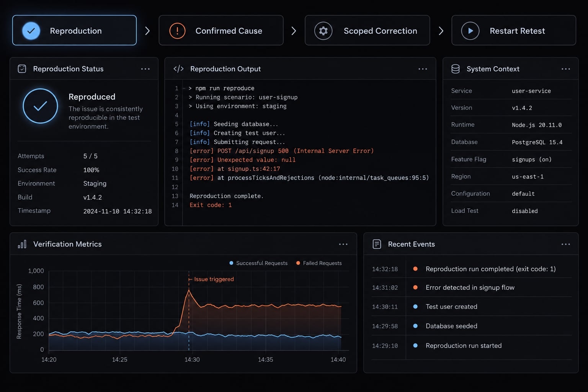The image size is (588, 392).
Task: Click the gear icon in Scoped Correction step
Action: (323, 31)
